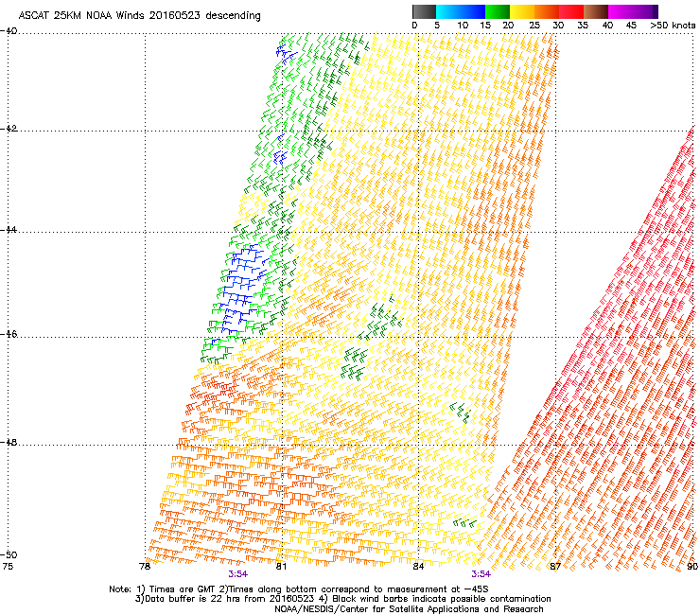The image size is (700, 615).
Task: Click the '25' value on the legend scale
Action: [x=534, y=26]
